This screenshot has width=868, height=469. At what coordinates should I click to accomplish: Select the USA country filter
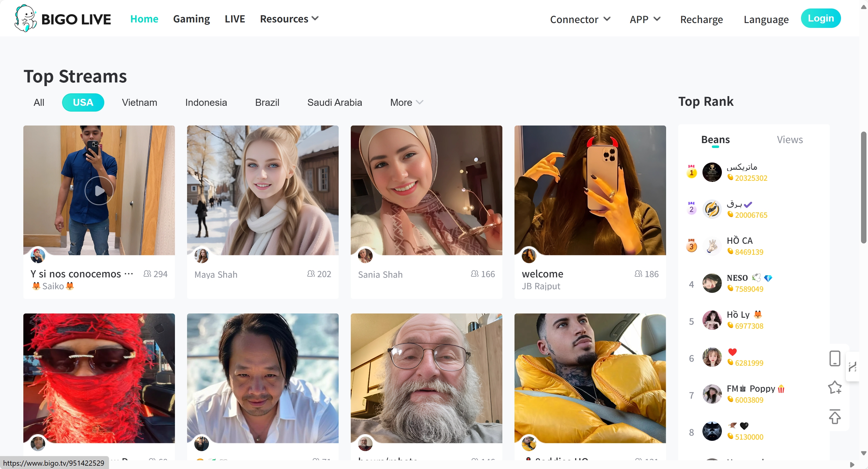click(x=83, y=102)
